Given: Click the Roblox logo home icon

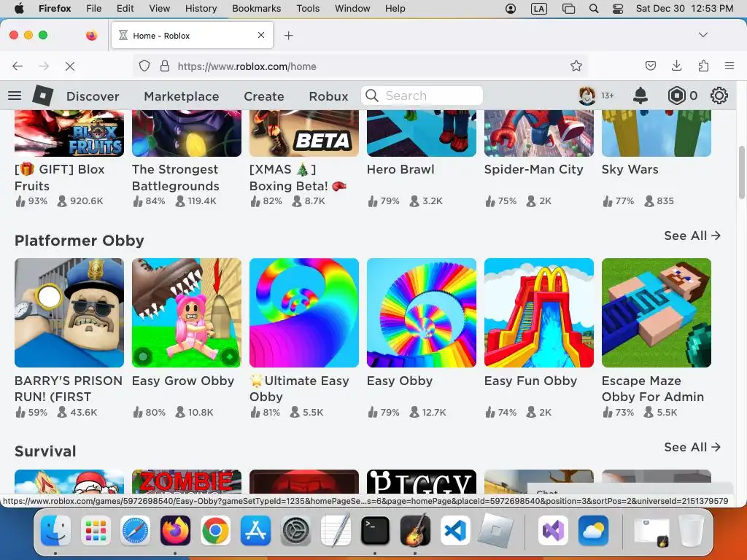Looking at the screenshot, I should [x=43, y=96].
